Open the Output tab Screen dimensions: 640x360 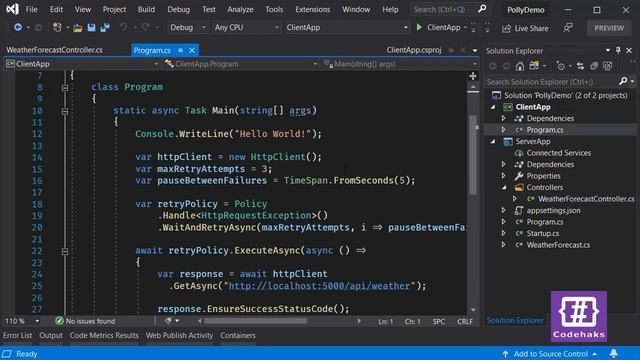51,336
